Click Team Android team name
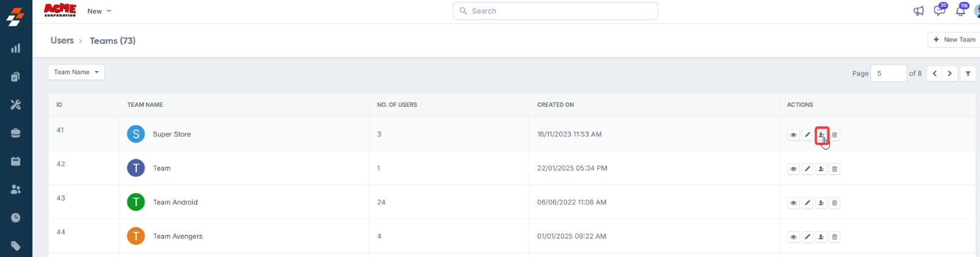Screen dimensions: 980x257 click(175, 202)
